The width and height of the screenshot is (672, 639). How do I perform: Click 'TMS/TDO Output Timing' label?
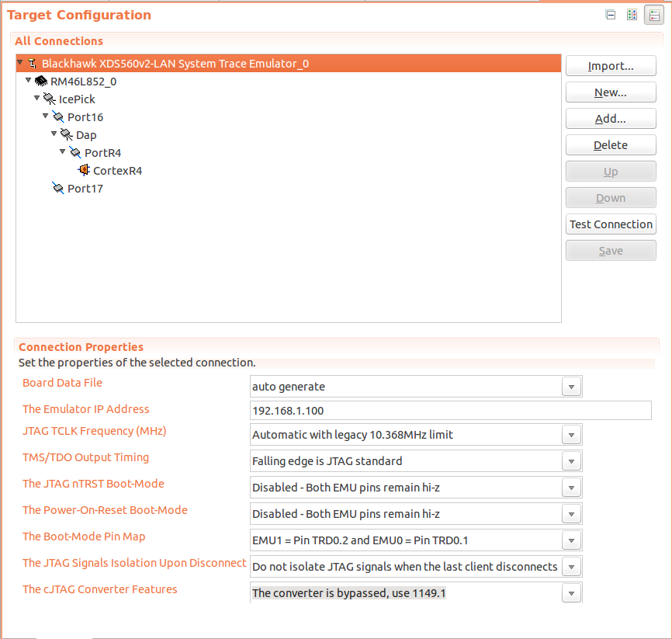click(x=85, y=457)
